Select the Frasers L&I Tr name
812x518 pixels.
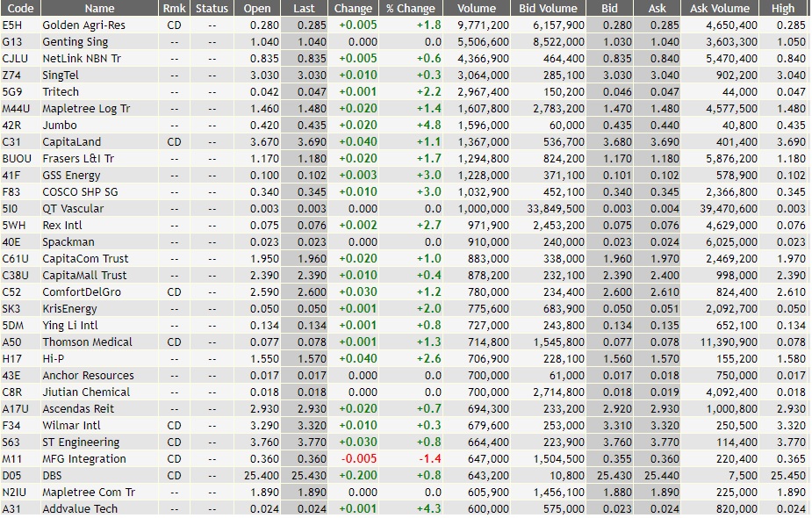pos(78,159)
